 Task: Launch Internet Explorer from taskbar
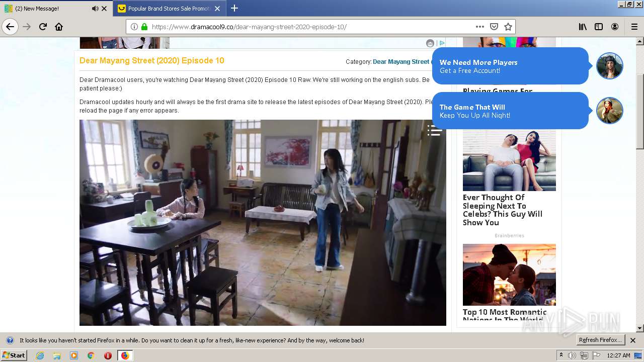[40, 355]
